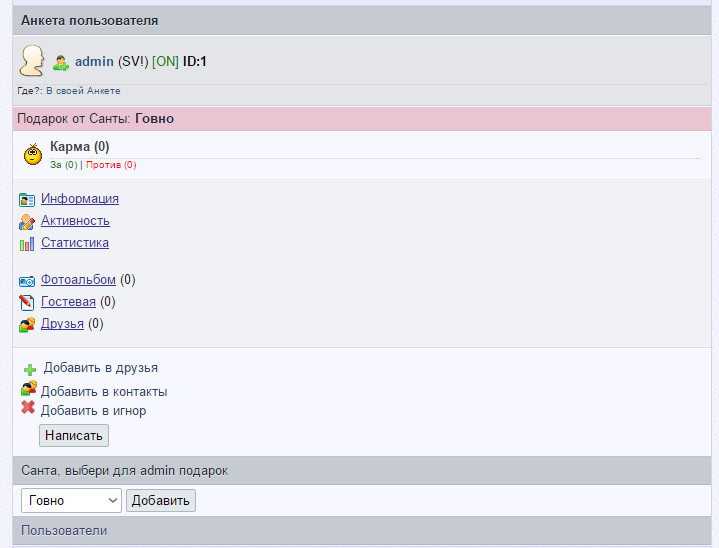The height and width of the screenshot is (548, 719).
Task: Open the Фотоальбом link
Action: [x=78, y=280]
